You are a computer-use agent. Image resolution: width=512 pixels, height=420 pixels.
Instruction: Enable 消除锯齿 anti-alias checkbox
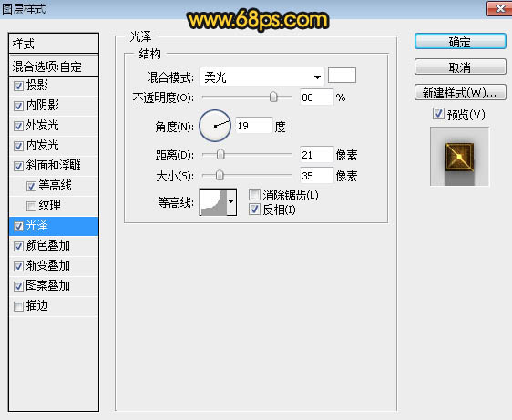click(x=254, y=195)
